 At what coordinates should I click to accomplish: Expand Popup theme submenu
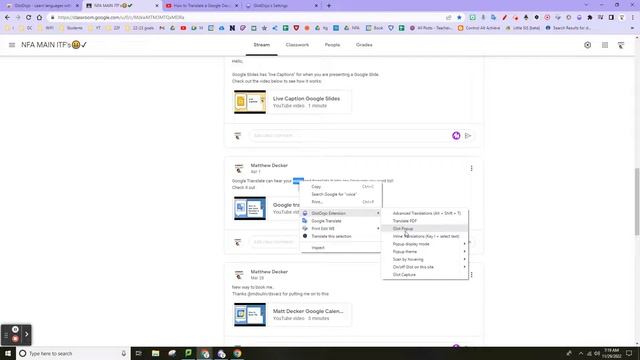[425, 252]
